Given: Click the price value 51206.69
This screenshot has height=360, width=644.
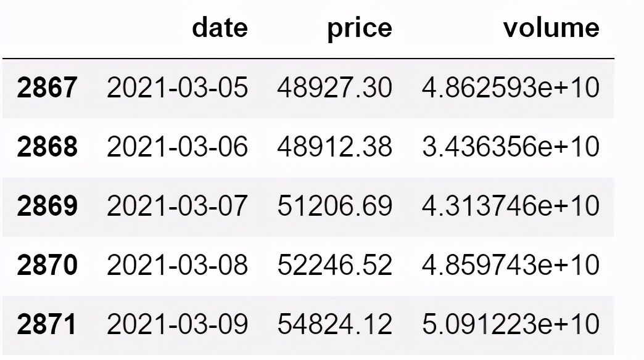Looking at the screenshot, I should click(335, 206).
